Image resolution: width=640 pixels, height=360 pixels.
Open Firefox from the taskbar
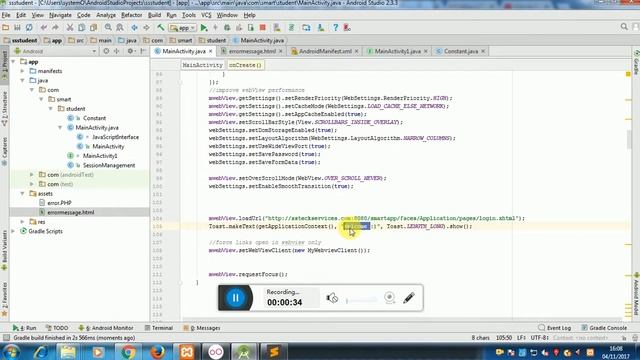tap(157, 352)
